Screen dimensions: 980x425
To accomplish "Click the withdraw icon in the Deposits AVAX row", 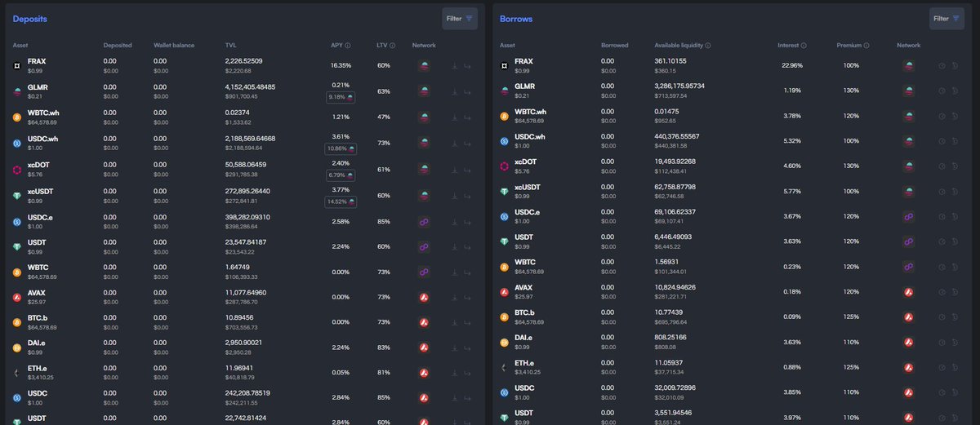I will pos(467,297).
